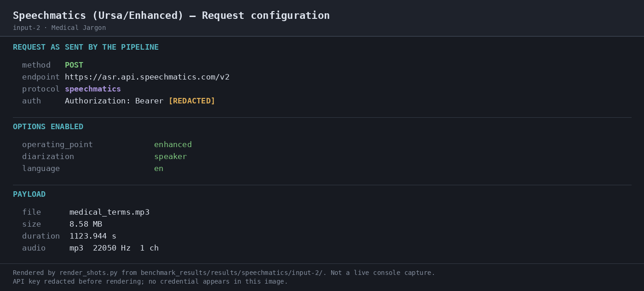The image size is (644, 291).
Task: Select the speaker diarization value
Action: tap(171, 157)
